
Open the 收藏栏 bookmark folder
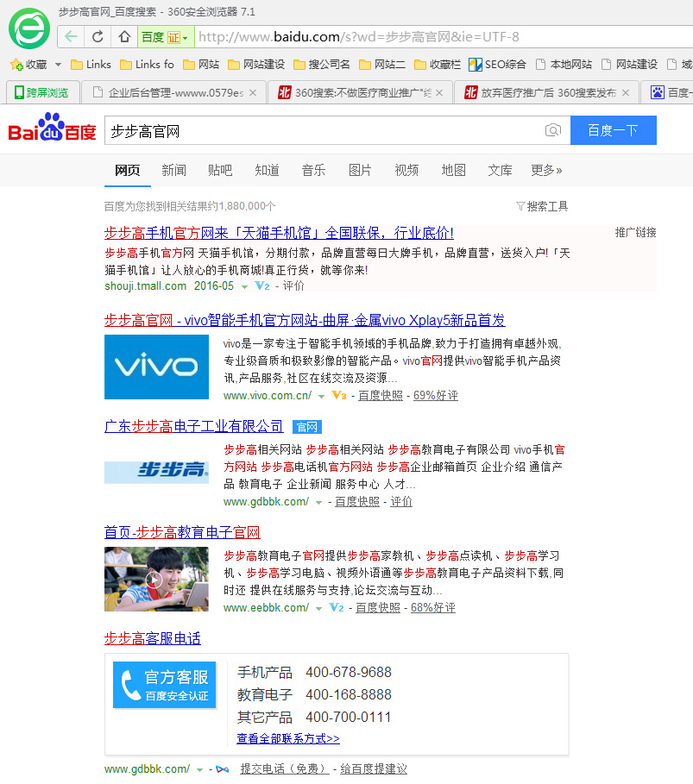(x=438, y=65)
